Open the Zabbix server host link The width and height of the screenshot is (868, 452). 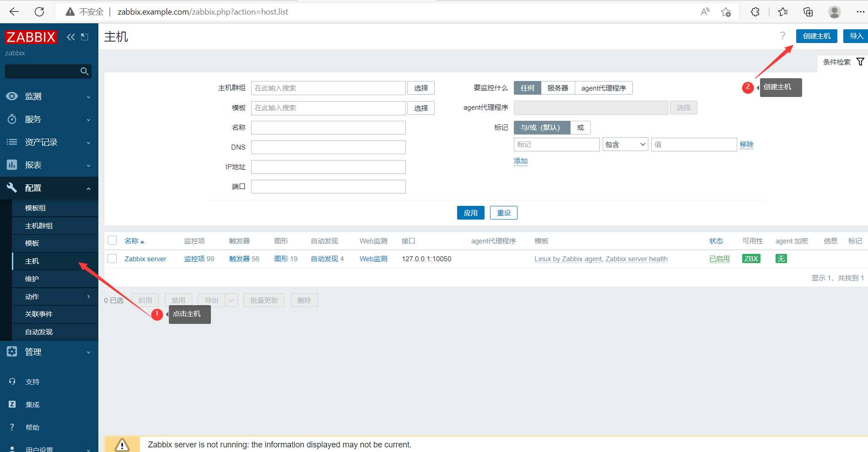point(146,259)
